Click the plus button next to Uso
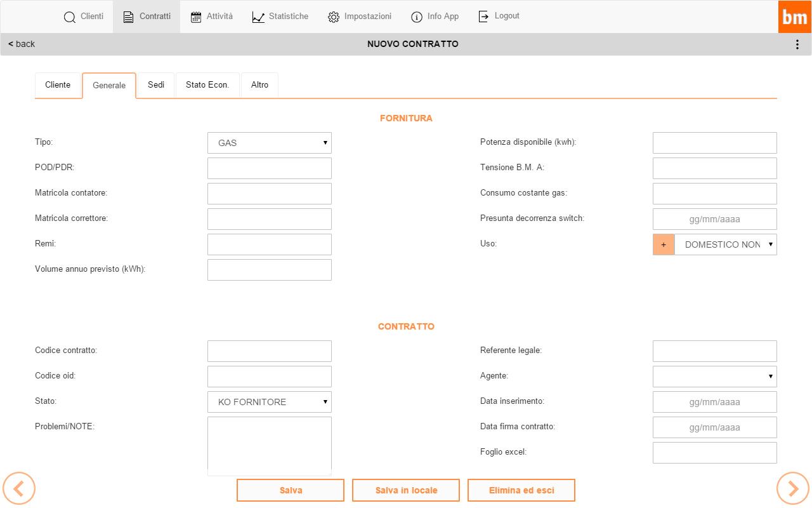The width and height of the screenshot is (812, 508). tap(664, 244)
